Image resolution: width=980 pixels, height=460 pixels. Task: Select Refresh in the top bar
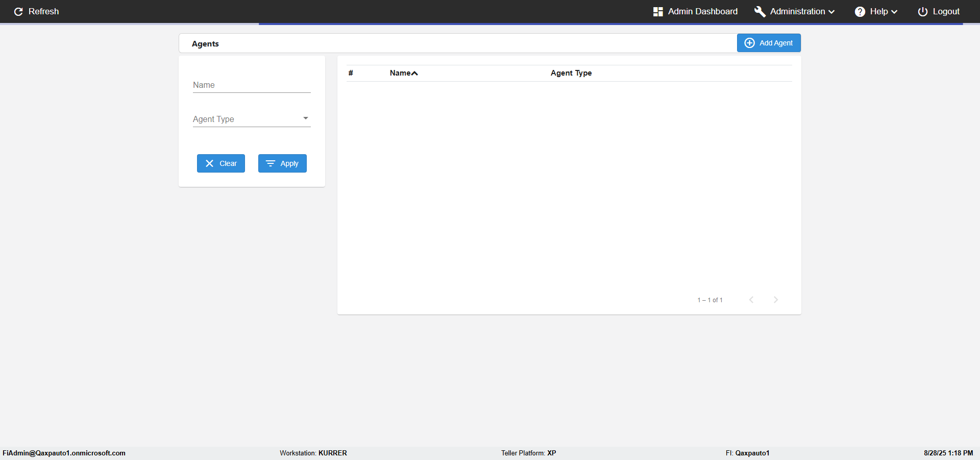point(36,12)
